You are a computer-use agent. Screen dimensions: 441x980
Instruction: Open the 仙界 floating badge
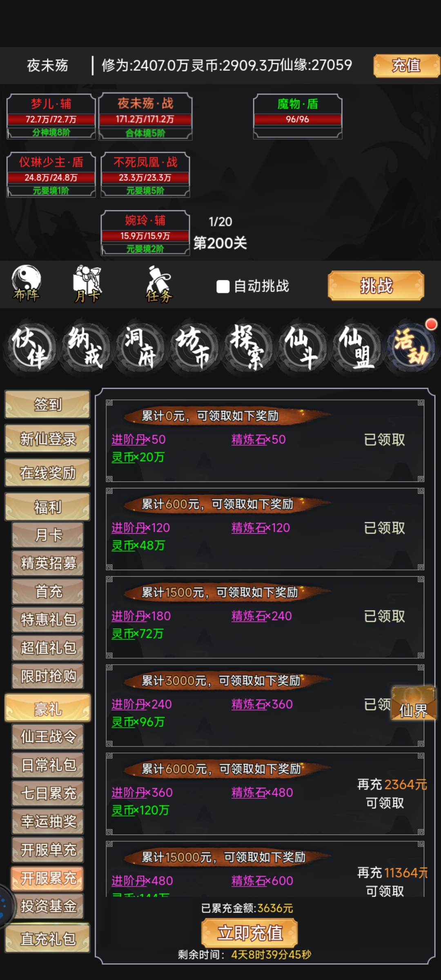pos(414,703)
